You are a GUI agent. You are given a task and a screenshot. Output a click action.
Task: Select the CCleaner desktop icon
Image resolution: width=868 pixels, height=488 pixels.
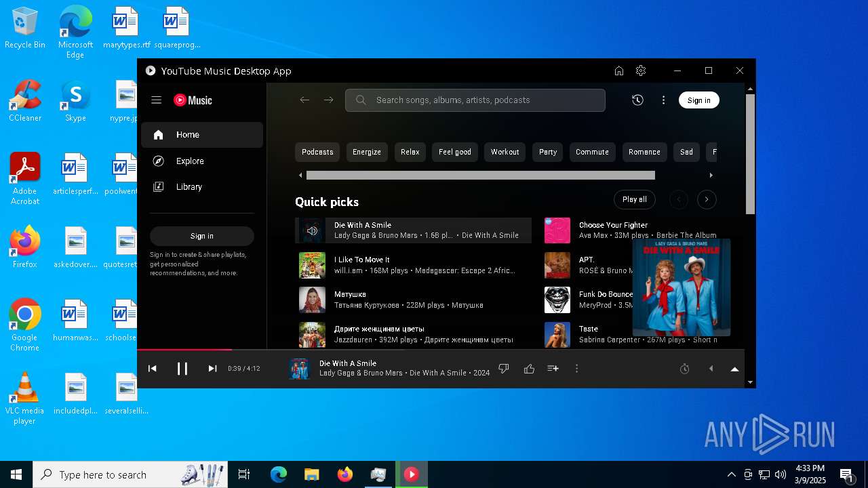pyautogui.click(x=25, y=102)
